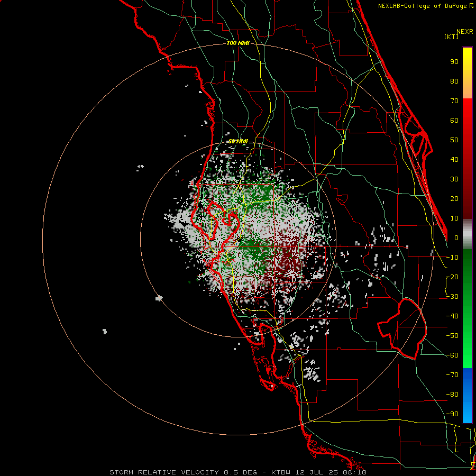Viewport: 476px width, 476px height.
Task: Click the positive 60 scale value
Action: (x=454, y=120)
